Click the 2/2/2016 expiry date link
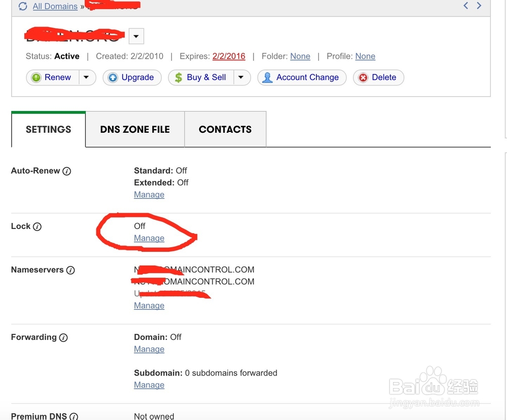Image resolution: width=507 pixels, height=420 pixels. [229, 56]
